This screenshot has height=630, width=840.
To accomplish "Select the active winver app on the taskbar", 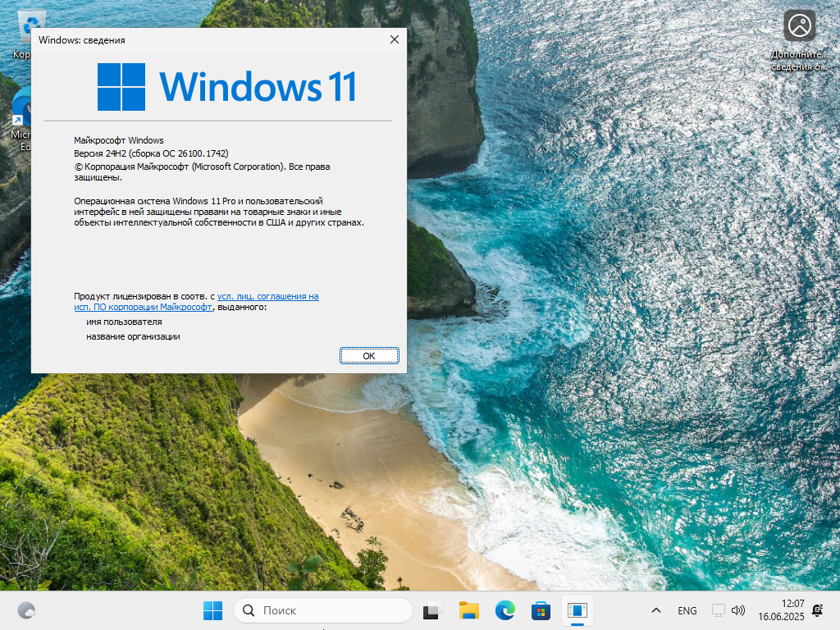I will click(578, 610).
